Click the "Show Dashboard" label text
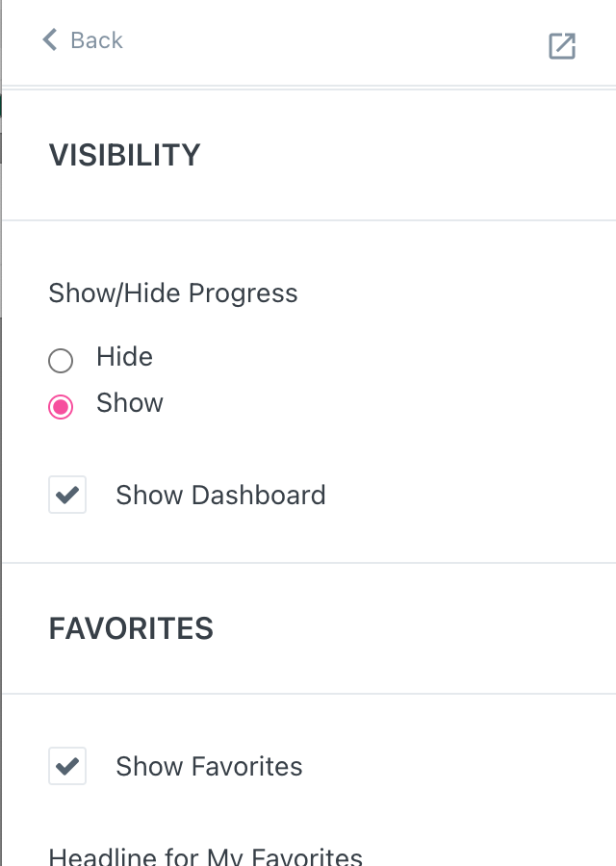616x866 pixels. 220,496
